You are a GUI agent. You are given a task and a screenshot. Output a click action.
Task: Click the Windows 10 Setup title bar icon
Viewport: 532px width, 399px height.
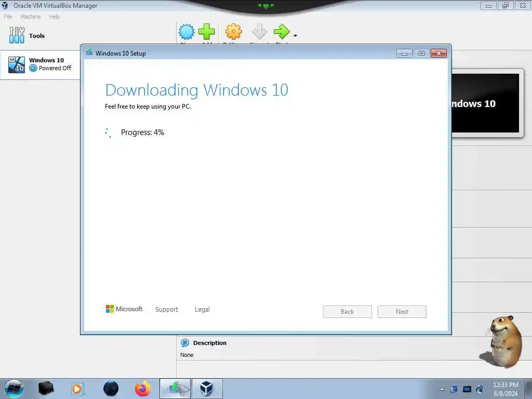89,52
